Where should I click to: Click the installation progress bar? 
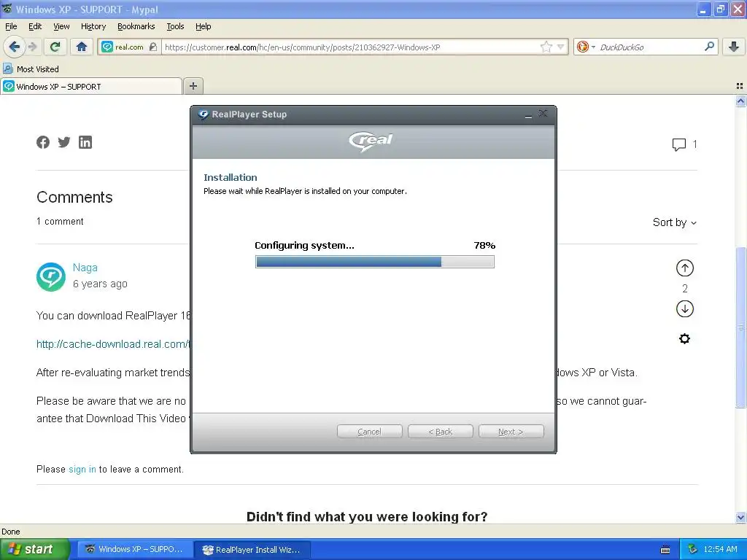(375, 262)
